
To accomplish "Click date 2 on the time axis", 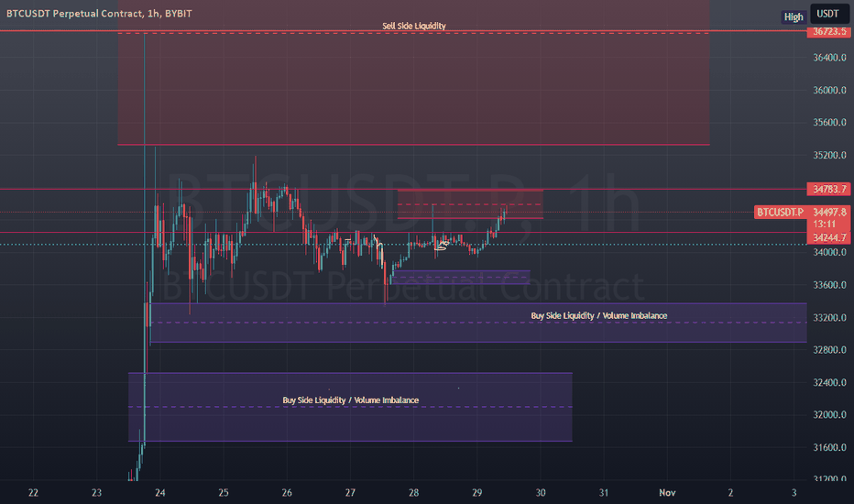I will (x=730, y=493).
